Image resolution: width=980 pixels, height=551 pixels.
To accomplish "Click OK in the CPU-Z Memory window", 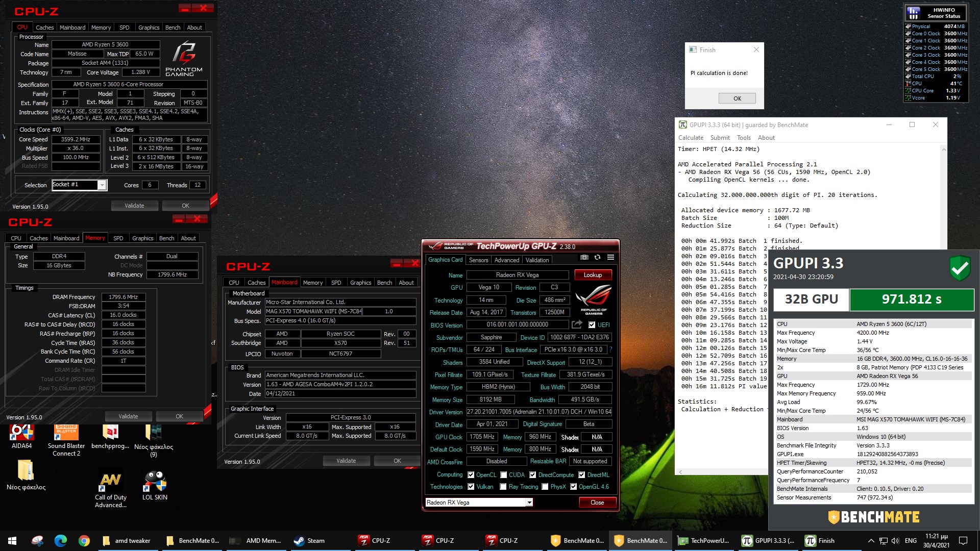I will coord(179,416).
